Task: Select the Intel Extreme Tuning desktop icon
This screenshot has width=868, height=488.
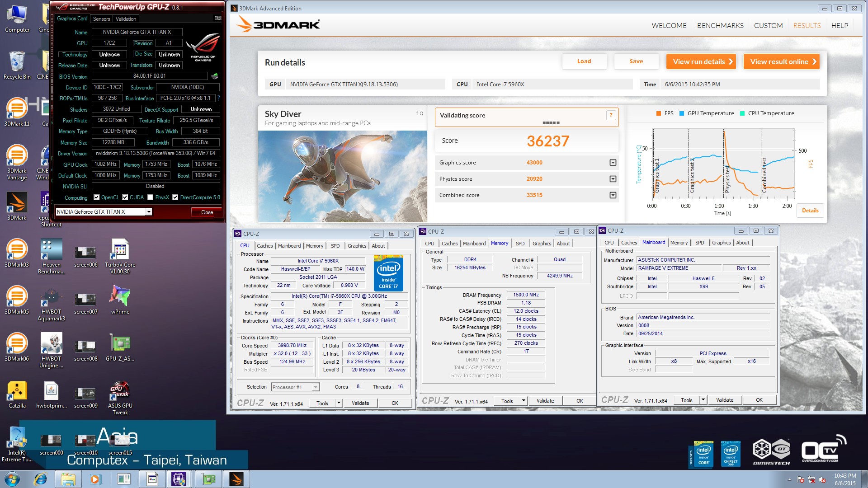Action: tap(17, 445)
